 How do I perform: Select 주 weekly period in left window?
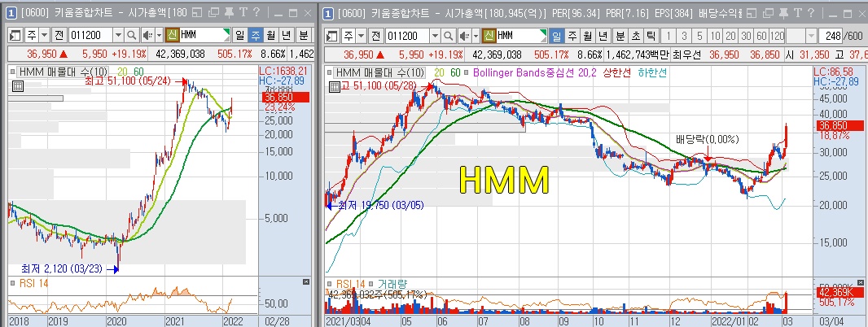coord(255,36)
